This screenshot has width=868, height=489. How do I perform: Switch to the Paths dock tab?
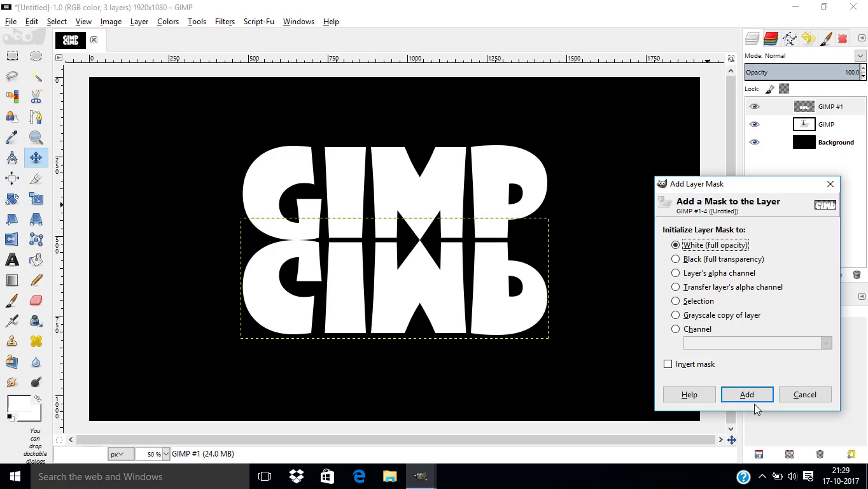tap(790, 39)
